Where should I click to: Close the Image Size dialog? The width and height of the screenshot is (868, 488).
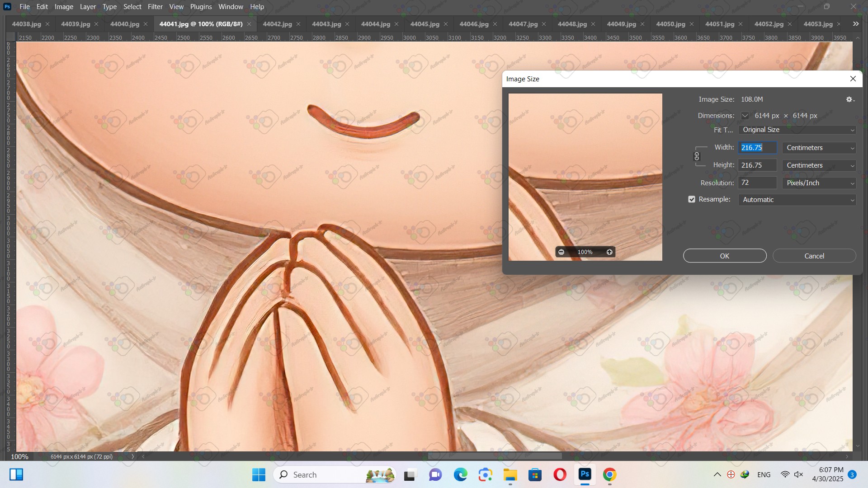pos(853,79)
